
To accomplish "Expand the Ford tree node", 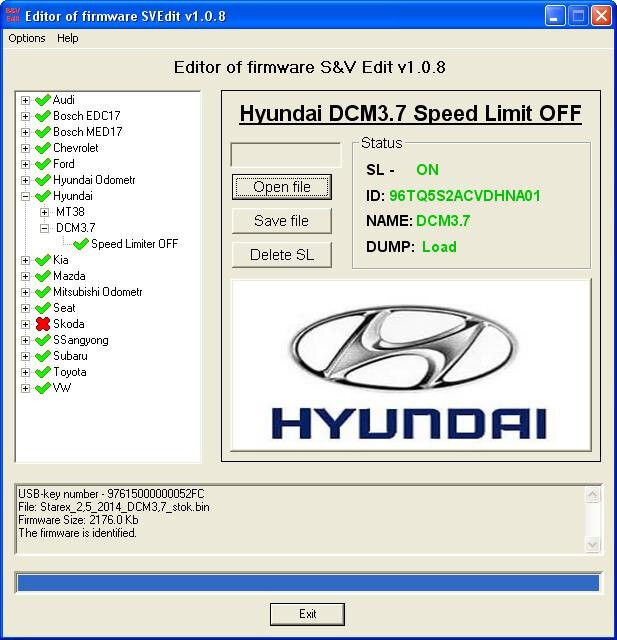I will pyautogui.click(x=25, y=164).
